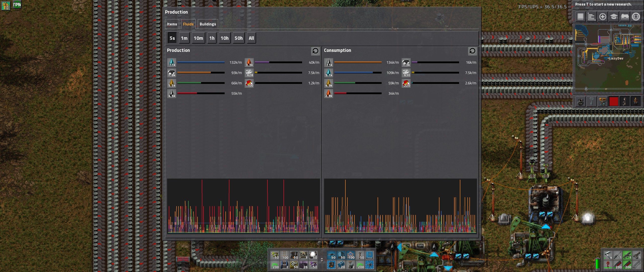Select the 10m time range

point(198,38)
